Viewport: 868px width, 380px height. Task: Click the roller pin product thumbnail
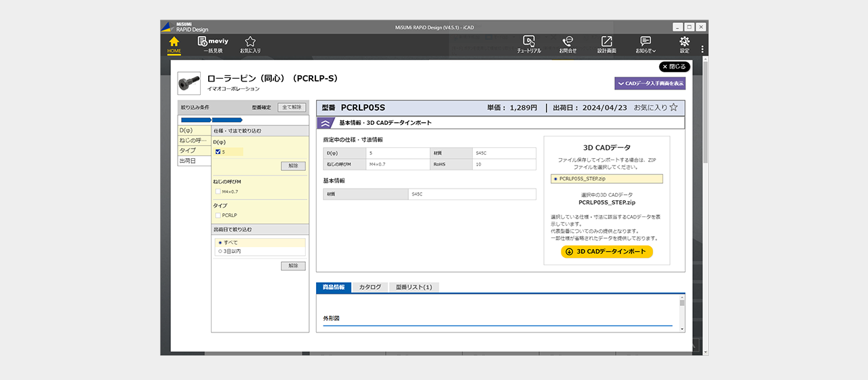click(189, 83)
